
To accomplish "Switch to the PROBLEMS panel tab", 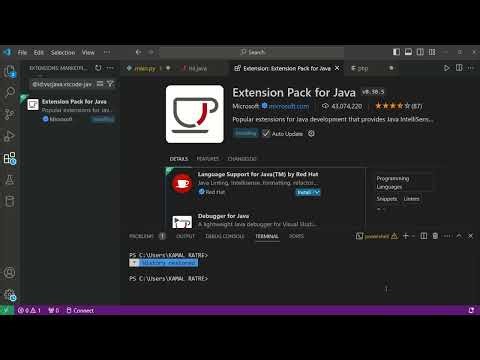I will (x=141, y=236).
